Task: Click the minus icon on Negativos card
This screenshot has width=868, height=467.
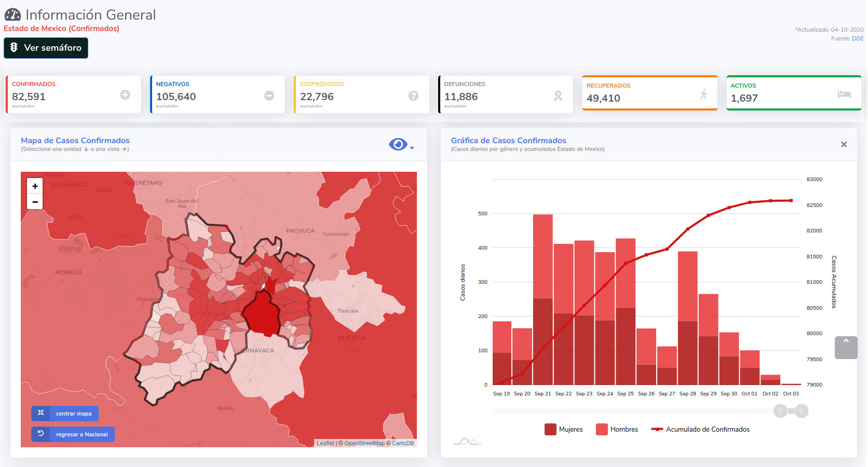Action: 269,95
